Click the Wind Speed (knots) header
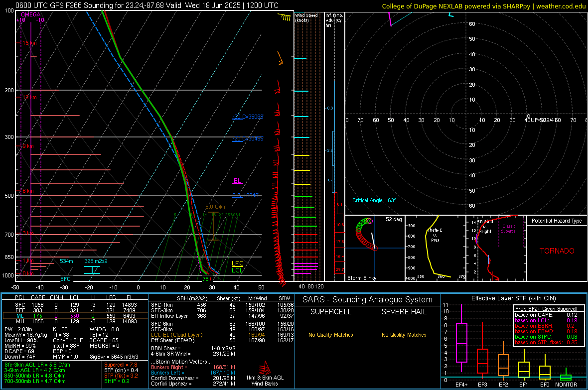 click(306, 17)
